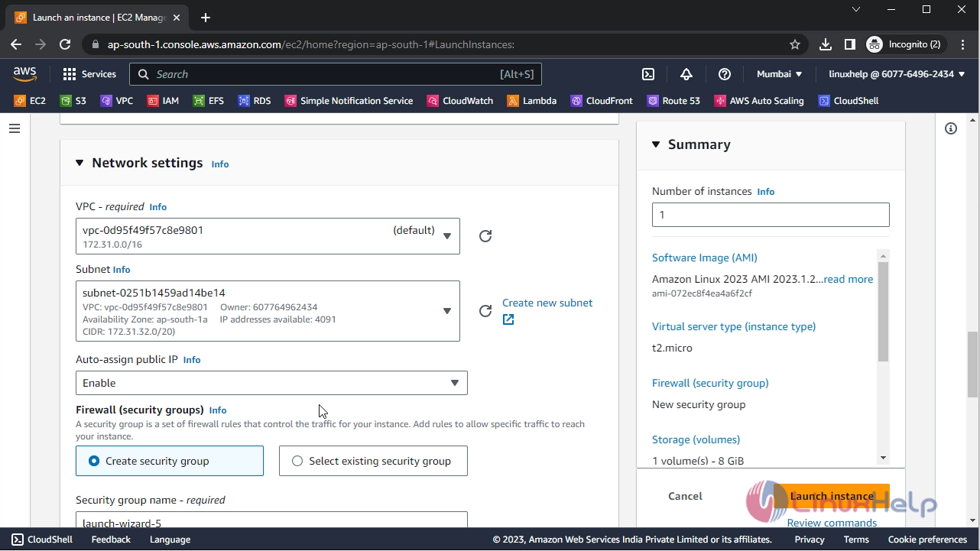Open Network settings Info link
This screenshot has height=551, width=980.
(220, 164)
